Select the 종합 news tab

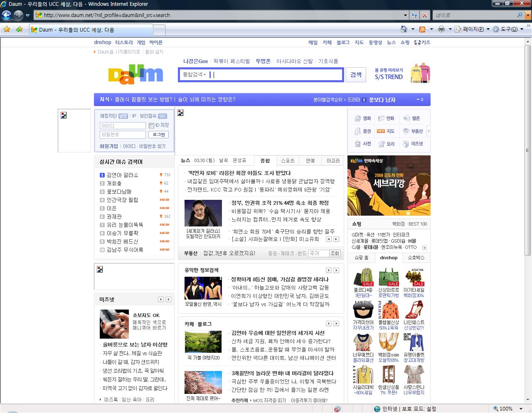click(x=265, y=161)
